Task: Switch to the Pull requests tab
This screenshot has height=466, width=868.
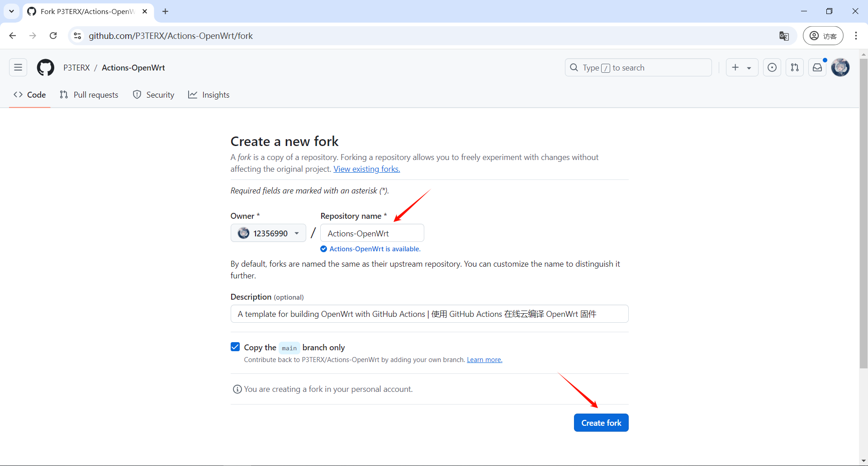Action: pyautogui.click(x=89, y=95)
